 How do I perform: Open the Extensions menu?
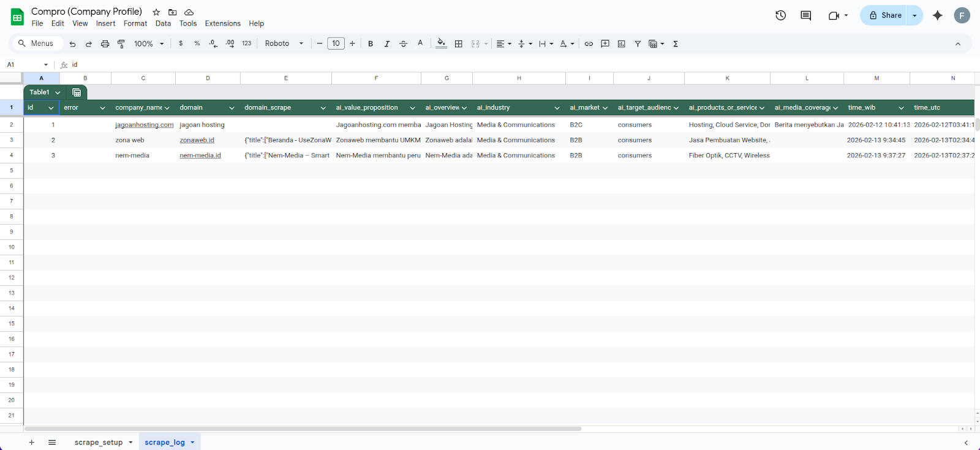[222, 24]
